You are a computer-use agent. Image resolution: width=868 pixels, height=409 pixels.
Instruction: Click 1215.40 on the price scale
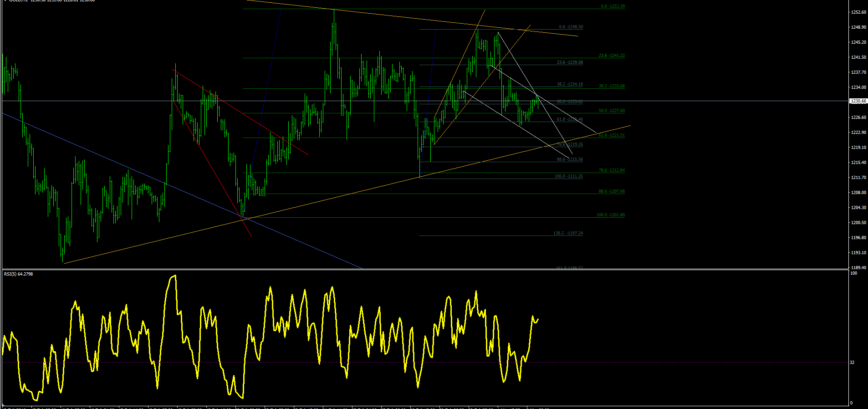pyautogui.click(x=858, y=163)
